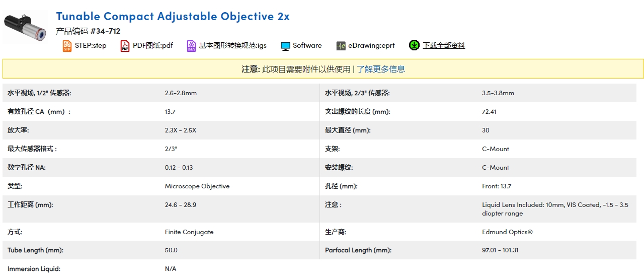
Task: Open the eDrawing:eprt file link
Action: pos(371,45)
